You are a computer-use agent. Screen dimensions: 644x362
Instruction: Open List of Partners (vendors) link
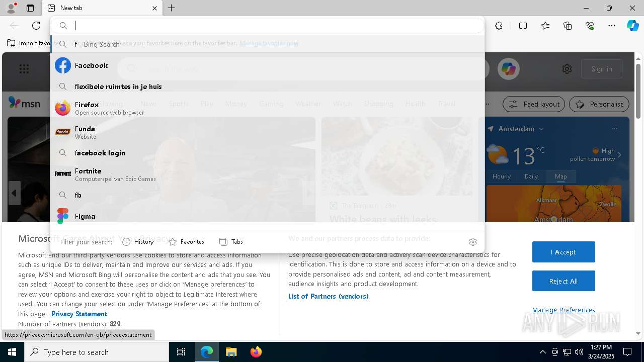tap(329, 296)
